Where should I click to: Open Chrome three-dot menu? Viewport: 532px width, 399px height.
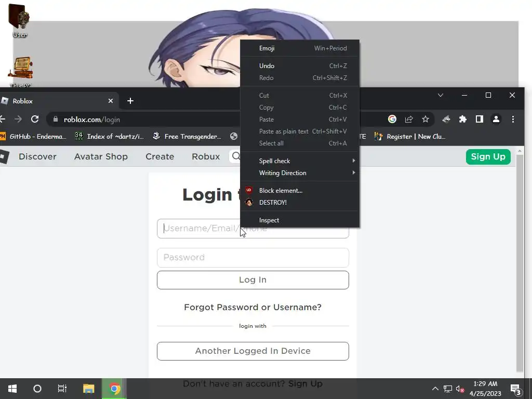[513, 119]
